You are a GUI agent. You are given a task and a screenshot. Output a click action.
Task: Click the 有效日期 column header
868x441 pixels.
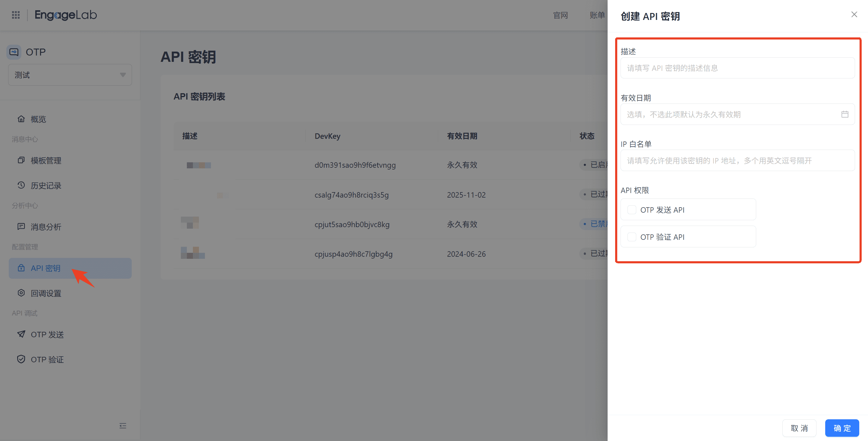[x=462, y=136]
